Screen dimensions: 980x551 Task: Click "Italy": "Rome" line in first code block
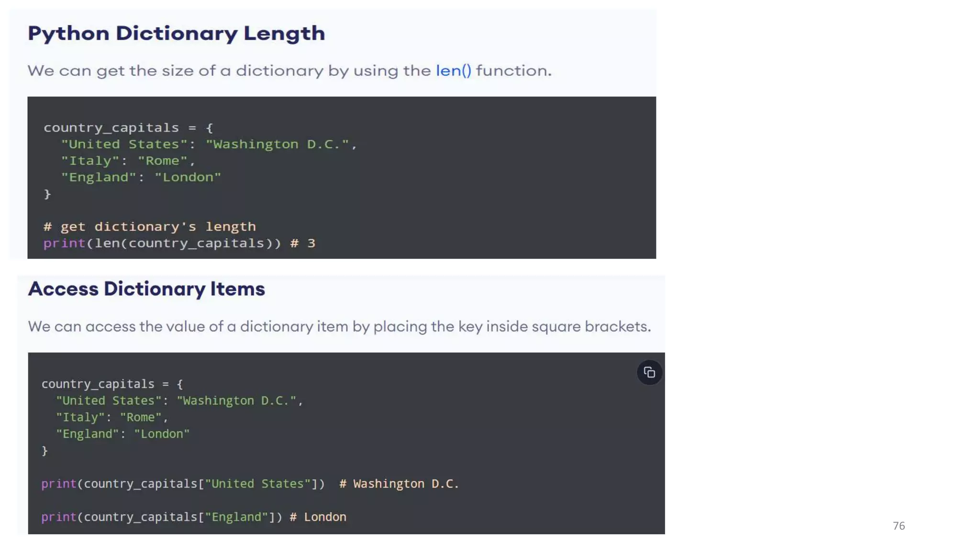(x=128, y=161)
